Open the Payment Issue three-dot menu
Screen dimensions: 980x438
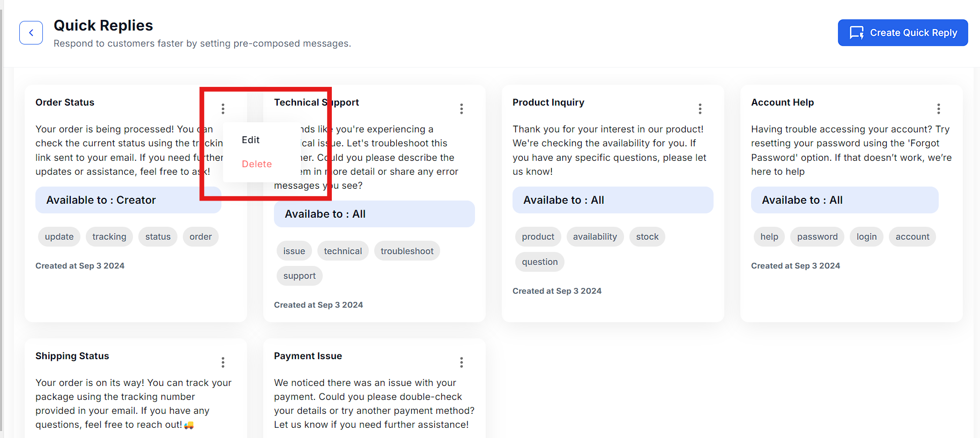pos(462,362)
